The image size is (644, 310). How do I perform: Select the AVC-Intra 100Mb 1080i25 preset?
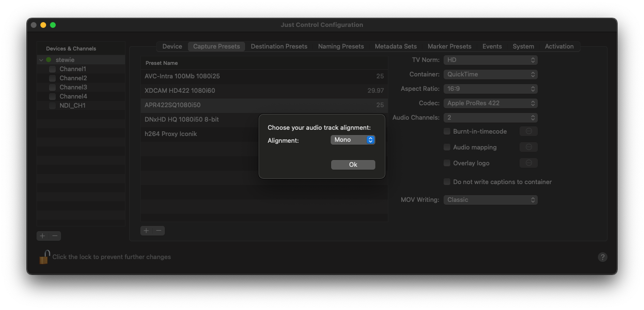pos(264,76)
